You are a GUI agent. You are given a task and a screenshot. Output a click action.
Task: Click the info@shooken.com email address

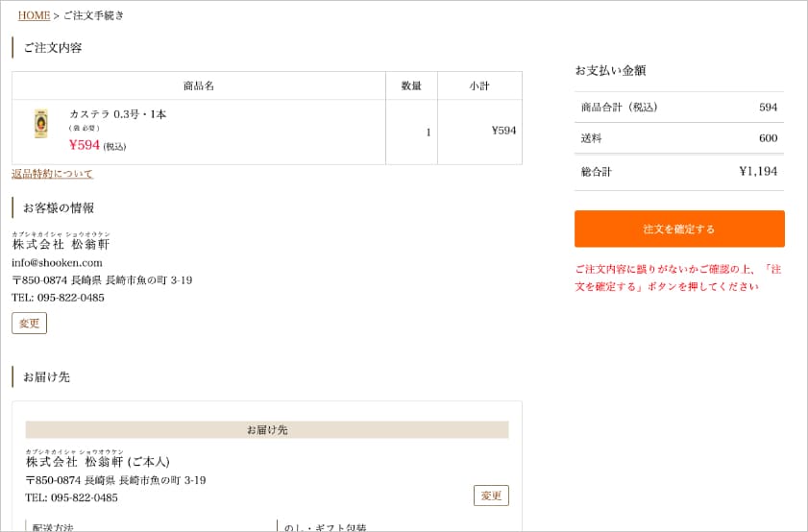click(58, 263)
